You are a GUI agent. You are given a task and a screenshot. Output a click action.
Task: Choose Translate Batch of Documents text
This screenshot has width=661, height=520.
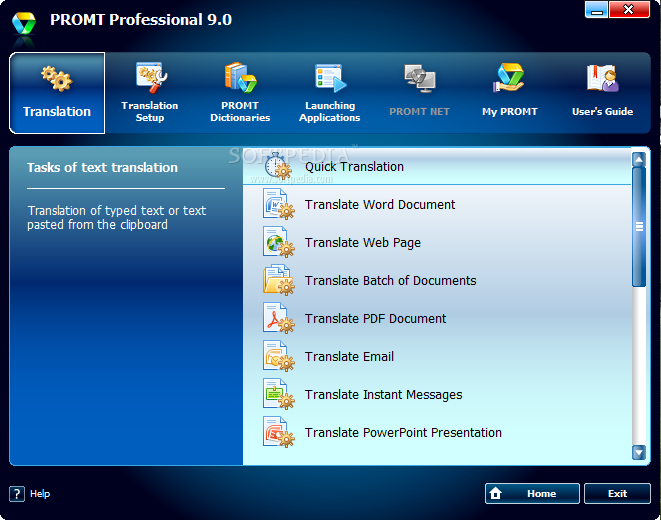pyautogui.click(x=390, y=281)
